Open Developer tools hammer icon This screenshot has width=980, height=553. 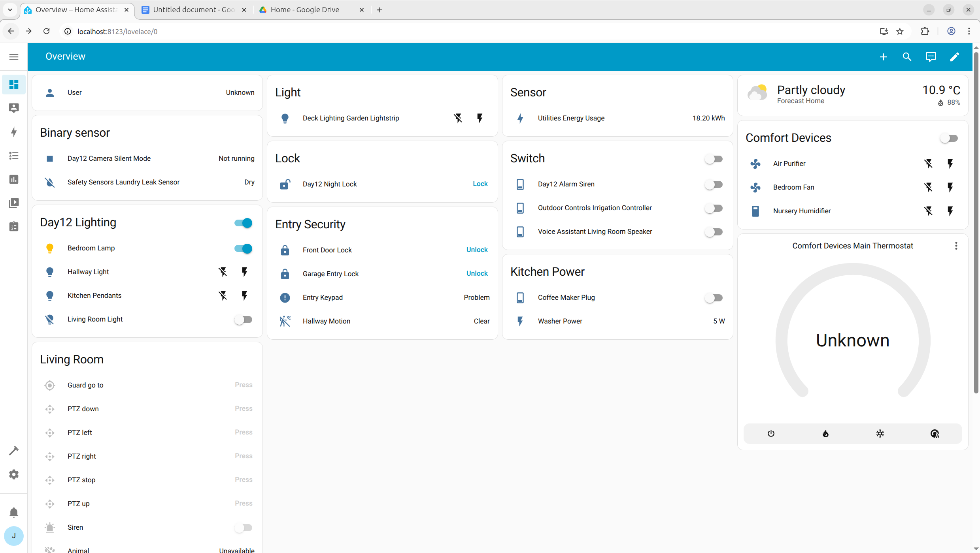pyautogui.click(x=14, y=451)
